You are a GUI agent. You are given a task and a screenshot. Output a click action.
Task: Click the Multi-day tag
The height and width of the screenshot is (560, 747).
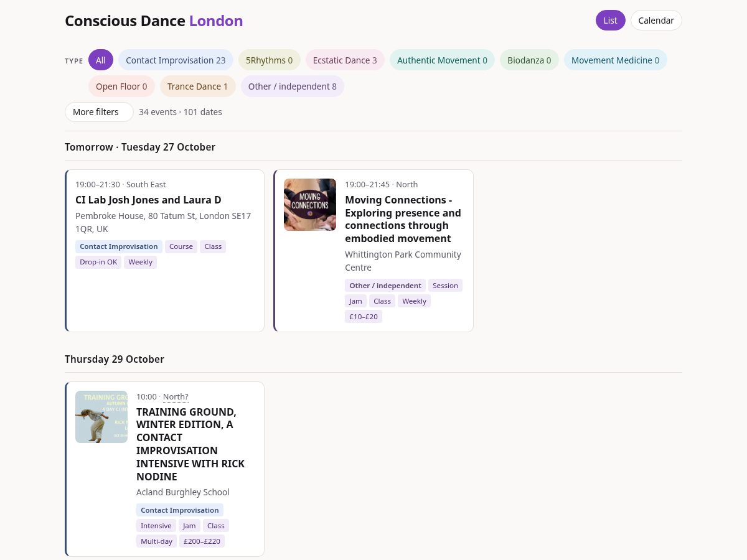coord(157,541)
